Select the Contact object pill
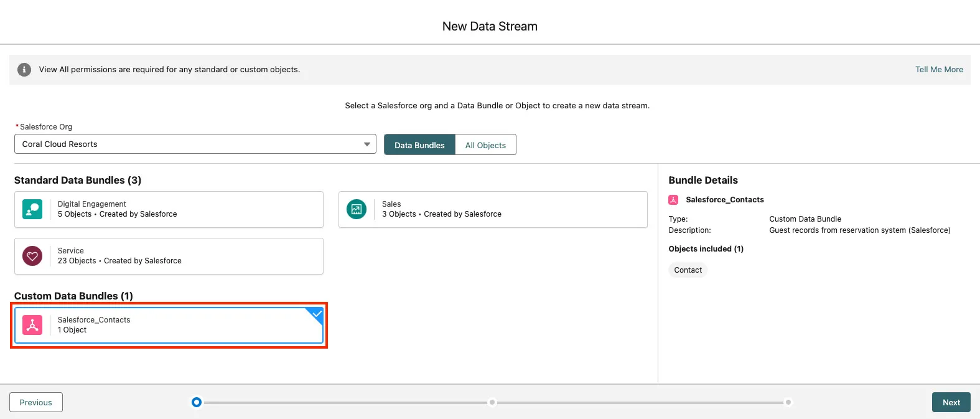The width and height of the screenshot is (980, 419). click(x=688, y=270)
